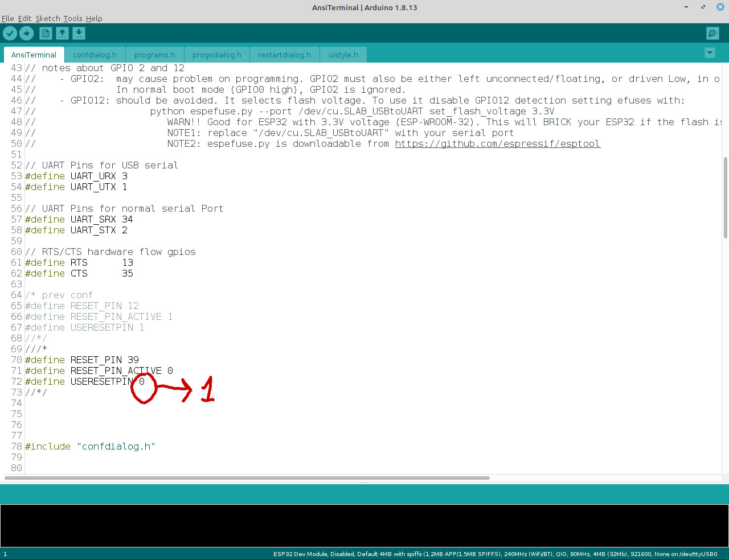Click the vertical editor scrollbar thumb

(725, 197)
